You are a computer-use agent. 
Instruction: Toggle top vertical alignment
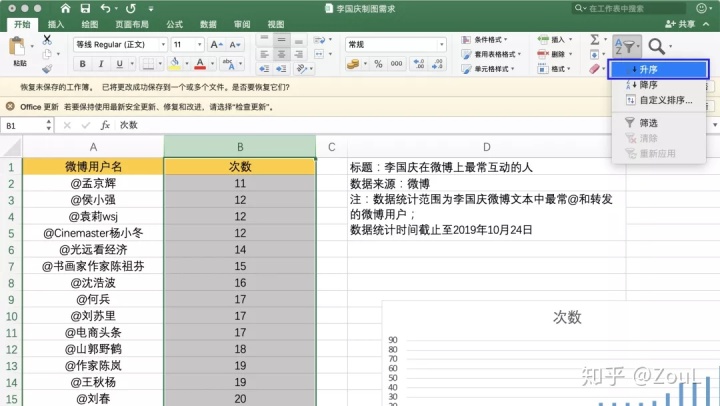tap(264, 40)
